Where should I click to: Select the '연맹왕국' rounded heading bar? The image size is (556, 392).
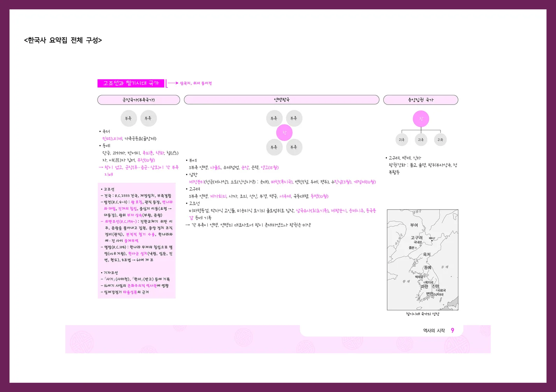281,100
